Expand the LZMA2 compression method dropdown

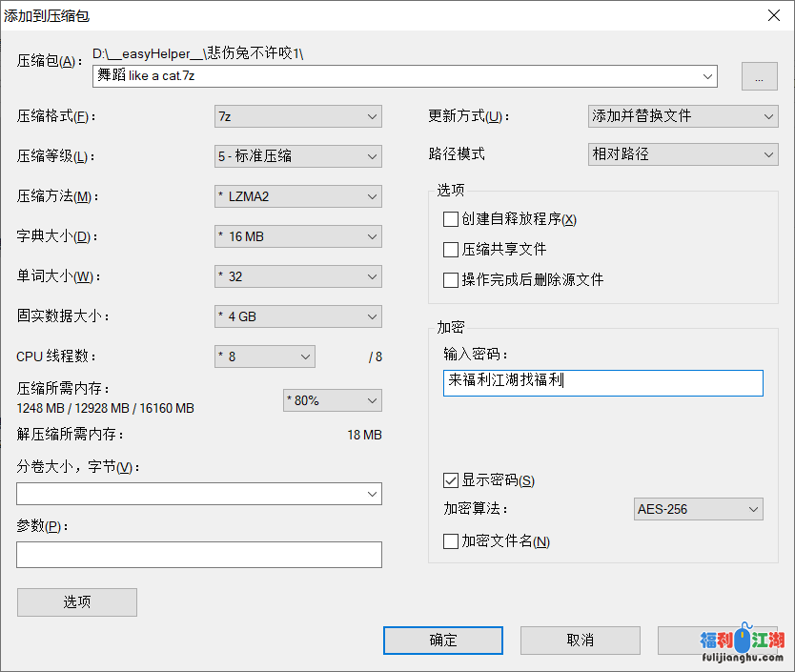tap(371, 196)
